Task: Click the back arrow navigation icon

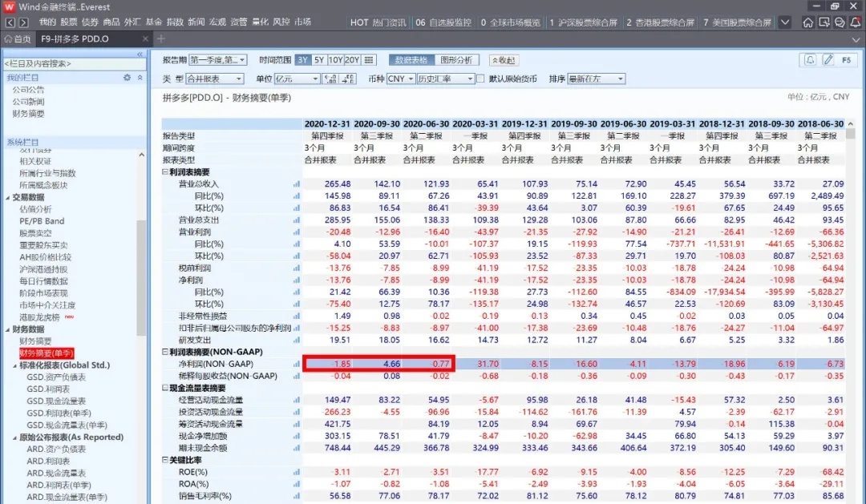Action: coord(11,22)
